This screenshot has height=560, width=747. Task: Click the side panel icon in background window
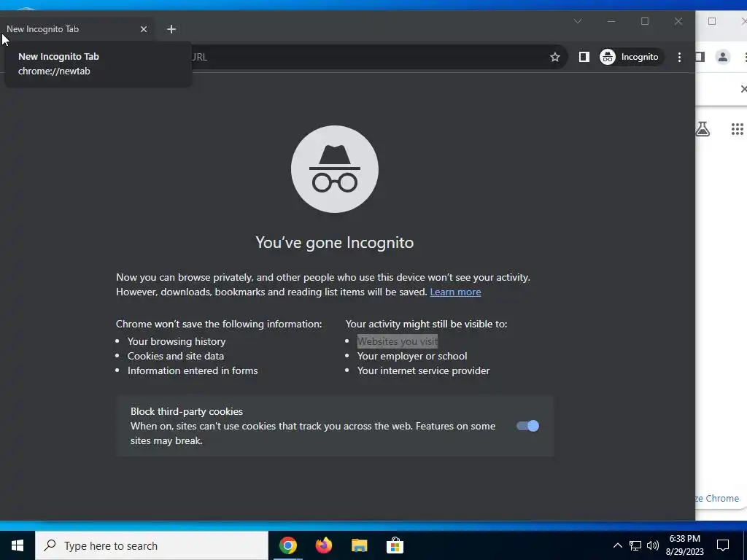coord(700,57)
